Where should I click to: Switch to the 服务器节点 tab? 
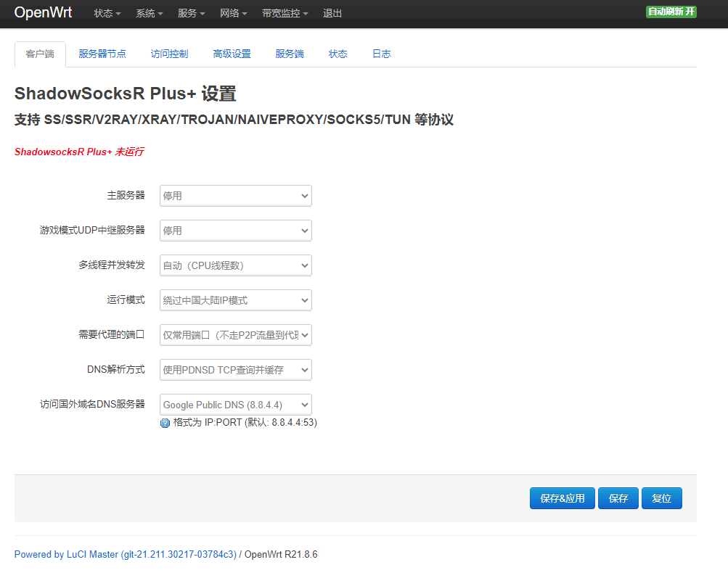(x=102, y=54)
